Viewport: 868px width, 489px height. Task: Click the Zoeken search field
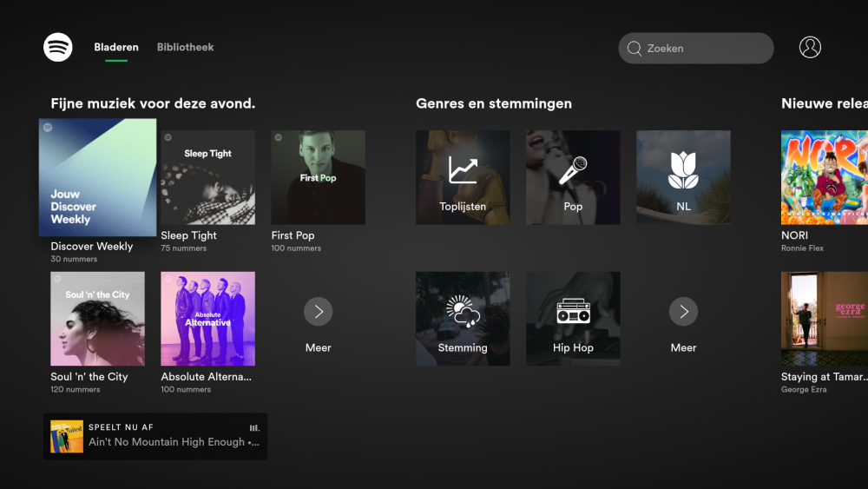tap(695, 49)
